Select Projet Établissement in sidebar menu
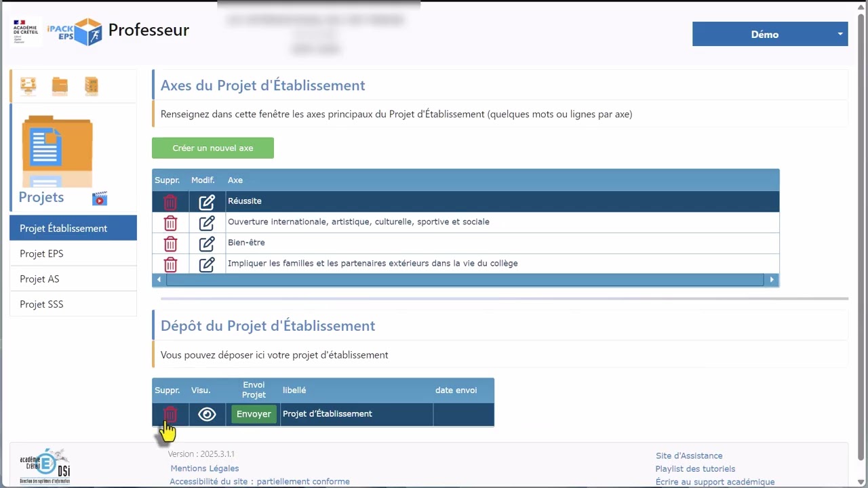The width and height of the screenshot is (868, 488). pyautogui.click(x=73, y=228)
